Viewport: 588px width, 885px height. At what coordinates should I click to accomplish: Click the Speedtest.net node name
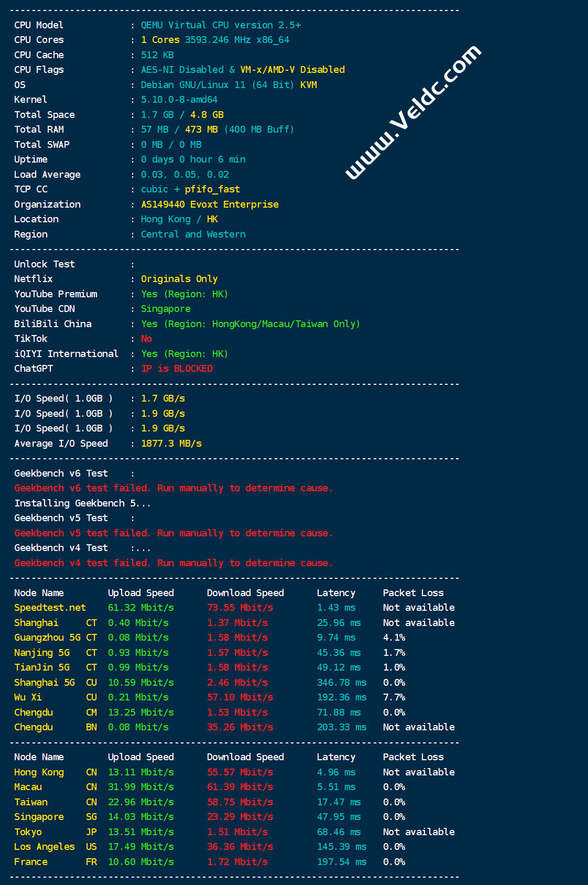pos(50,608)
